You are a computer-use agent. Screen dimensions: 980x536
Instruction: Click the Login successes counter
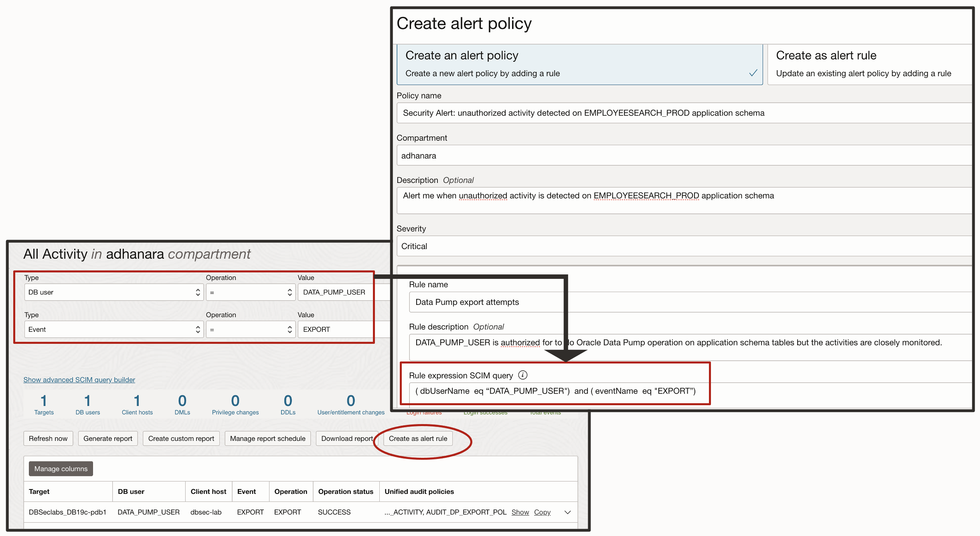click(485, 412)
